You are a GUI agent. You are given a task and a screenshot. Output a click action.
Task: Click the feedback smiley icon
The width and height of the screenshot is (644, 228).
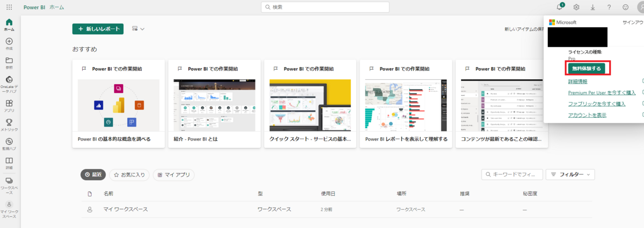tap(626, 8)
